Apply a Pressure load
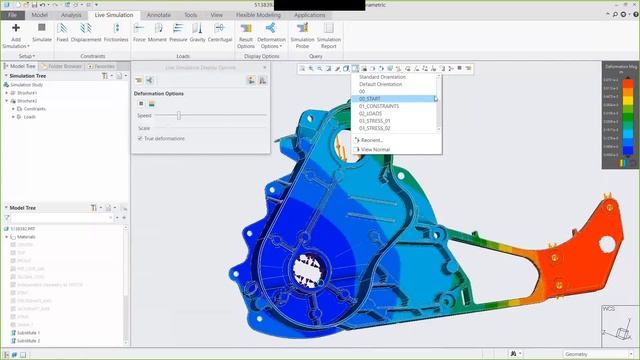The width and height of the screenshot is (640, 360). (x=178, y=32)
